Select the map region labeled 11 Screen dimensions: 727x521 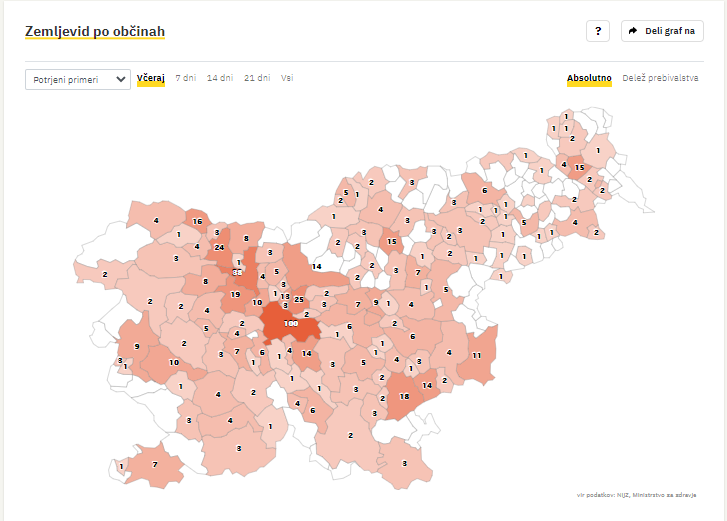pyautogui.click(x=477, y=356)
